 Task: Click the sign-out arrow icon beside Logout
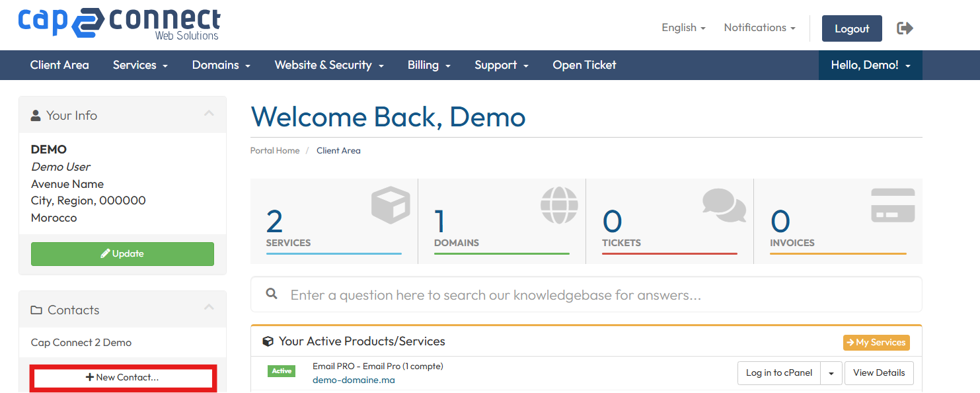coord(905,28)
